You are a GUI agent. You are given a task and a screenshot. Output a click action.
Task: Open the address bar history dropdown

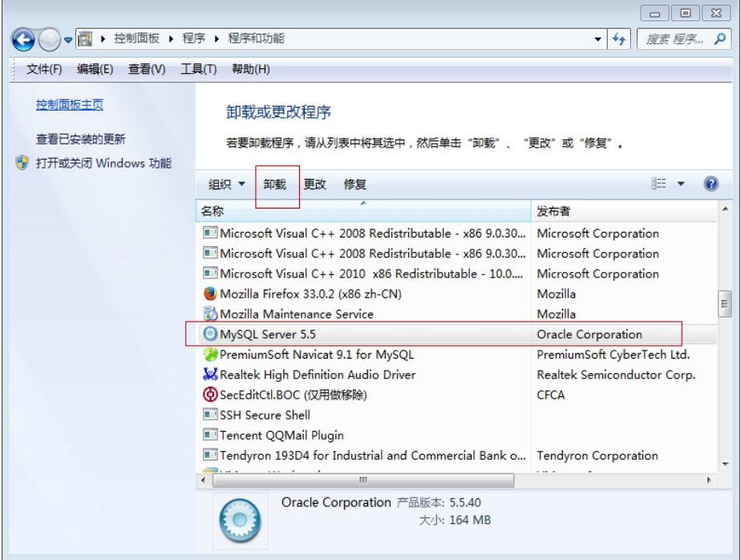pos(597,39)
